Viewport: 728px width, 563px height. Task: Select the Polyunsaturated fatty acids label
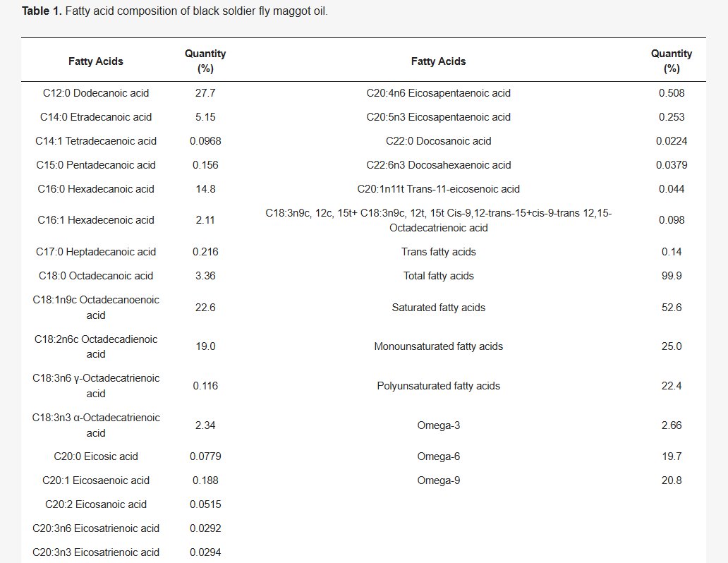click(x=439, y=386)
